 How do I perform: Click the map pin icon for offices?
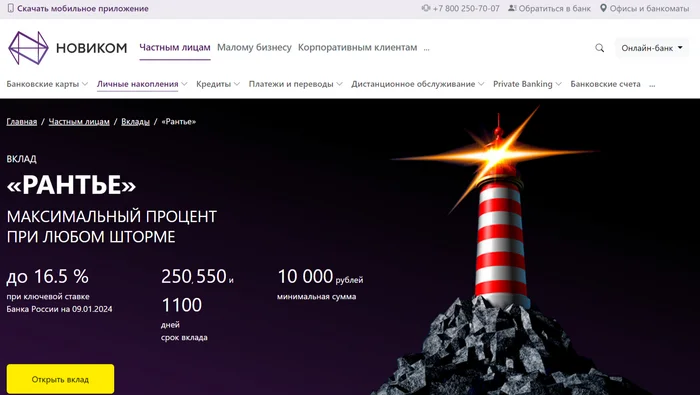click(x=603, y=8)
